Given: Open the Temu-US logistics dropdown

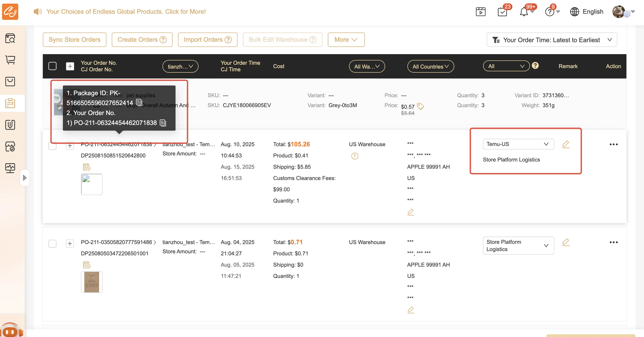Looking at the screenshot, I should (x=518, y=144).
